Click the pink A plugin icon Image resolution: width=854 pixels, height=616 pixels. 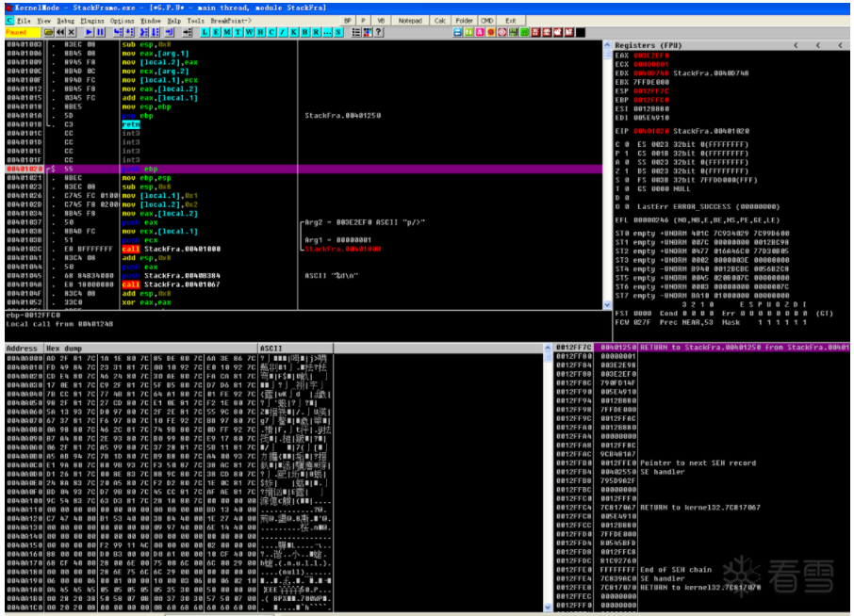pos(480,33)
